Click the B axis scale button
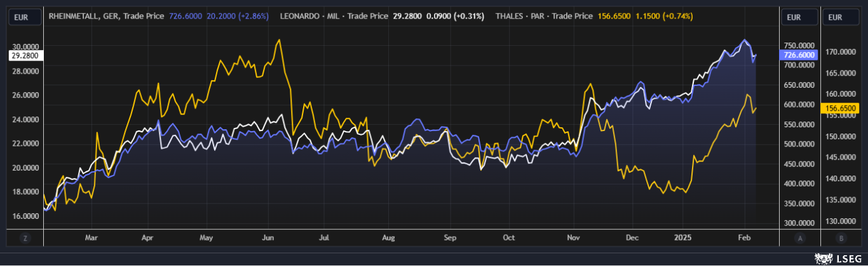The height and width of the screenshot is (266, 868). [842, 238]
